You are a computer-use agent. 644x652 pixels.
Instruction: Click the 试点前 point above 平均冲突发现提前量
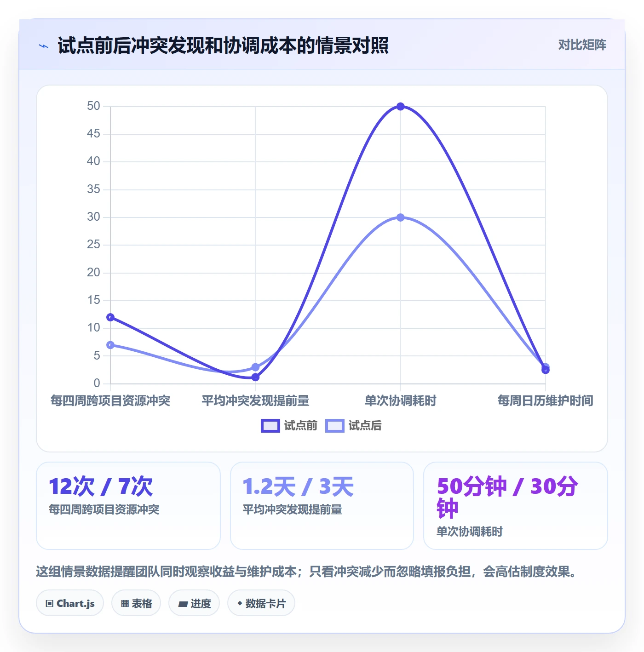tap(255, 377)
